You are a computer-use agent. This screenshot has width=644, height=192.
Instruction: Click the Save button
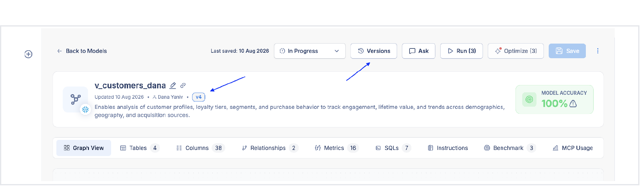tap(567, 51)
